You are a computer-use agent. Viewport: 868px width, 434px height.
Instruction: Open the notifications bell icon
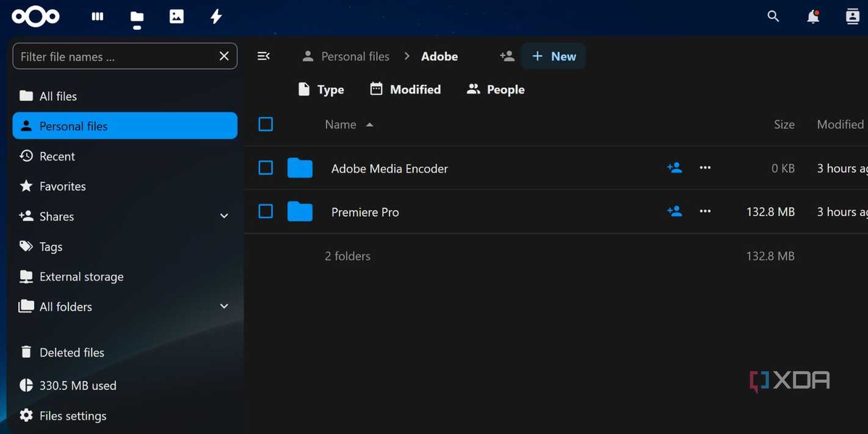[x=813, y=16]
